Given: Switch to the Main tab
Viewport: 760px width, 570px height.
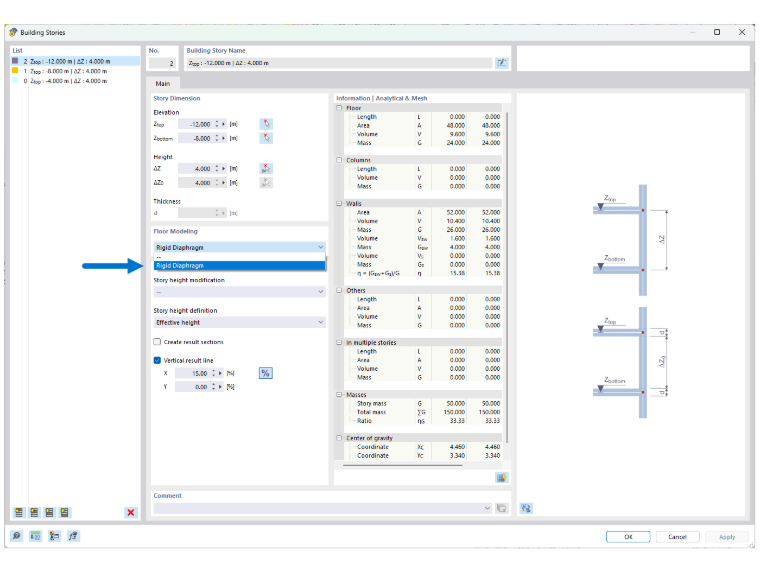Looking at the screenshot, I should click(x=163, y=83).
